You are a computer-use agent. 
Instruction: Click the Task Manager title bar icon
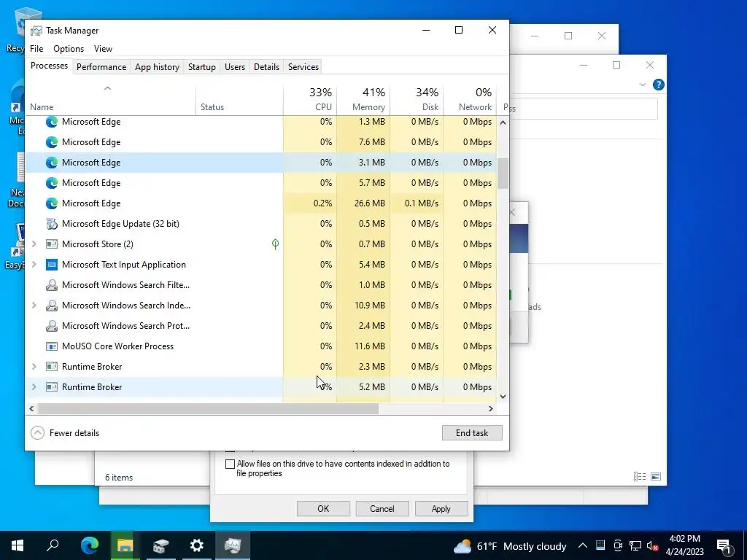(36, 31)
